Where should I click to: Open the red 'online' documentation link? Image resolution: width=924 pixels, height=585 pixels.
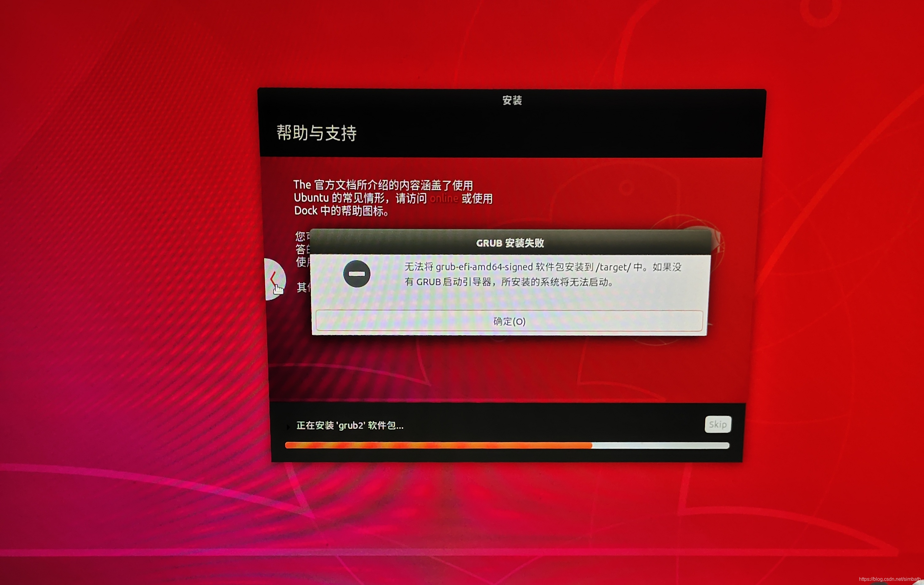coord(444,198)
